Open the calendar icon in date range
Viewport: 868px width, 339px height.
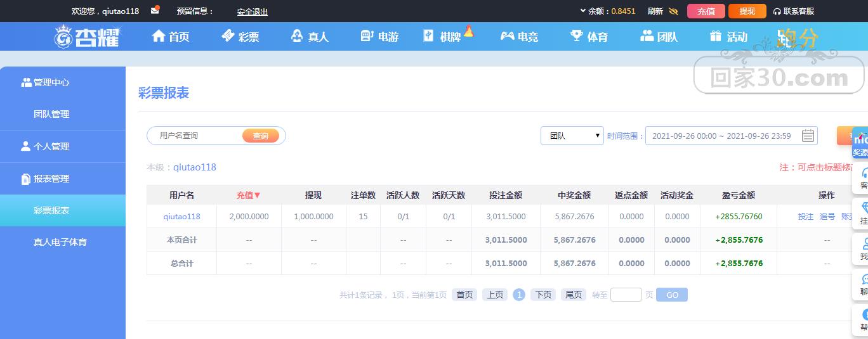pyautogui.click(x=808, y=136)
